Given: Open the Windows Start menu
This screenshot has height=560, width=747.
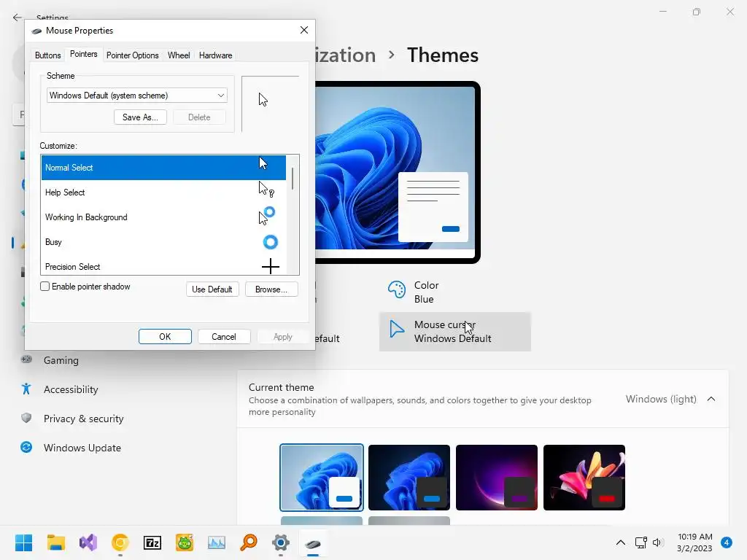Looking at the screenshot, I should click(23, 542).
